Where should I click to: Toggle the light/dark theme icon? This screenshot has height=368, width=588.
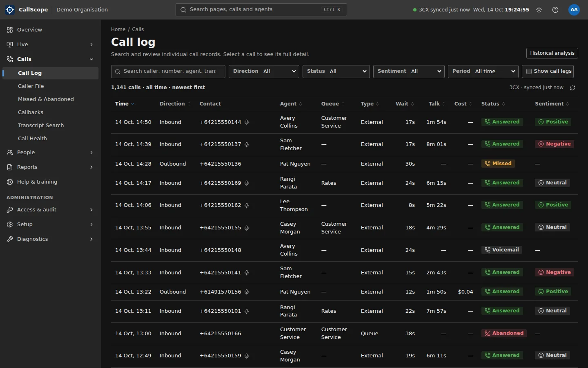coord(539,10)
